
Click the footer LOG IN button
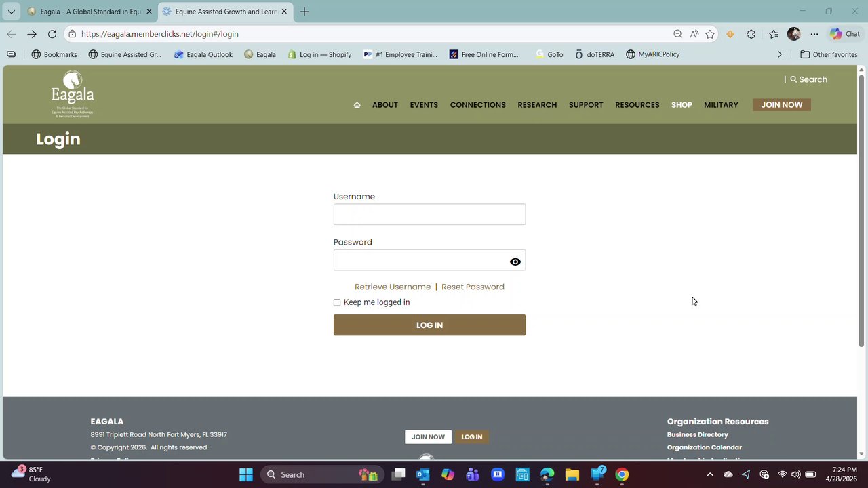point(472,437)
